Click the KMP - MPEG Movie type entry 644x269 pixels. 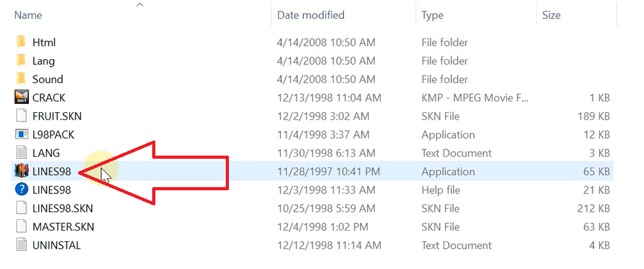coord(475,98)
